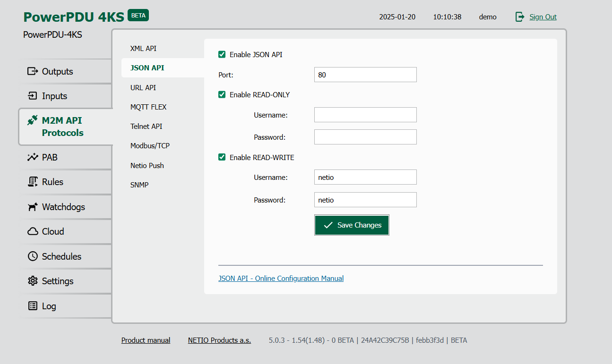Click the PowerPDU 4KS title

point(74,17)
